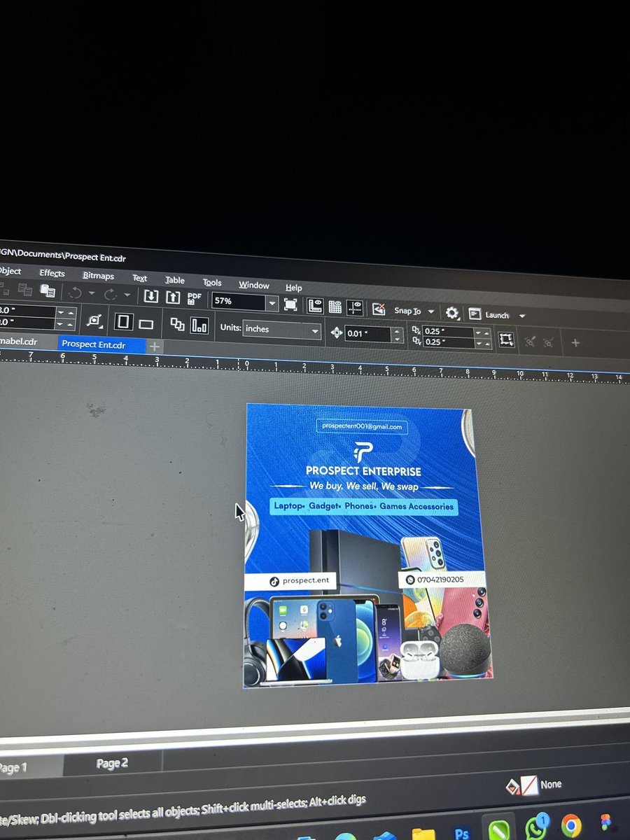This screenshot has height=840, width=630.
Task: Open the Tools menu
Action: pyautogui.click(x=212, y=282)
